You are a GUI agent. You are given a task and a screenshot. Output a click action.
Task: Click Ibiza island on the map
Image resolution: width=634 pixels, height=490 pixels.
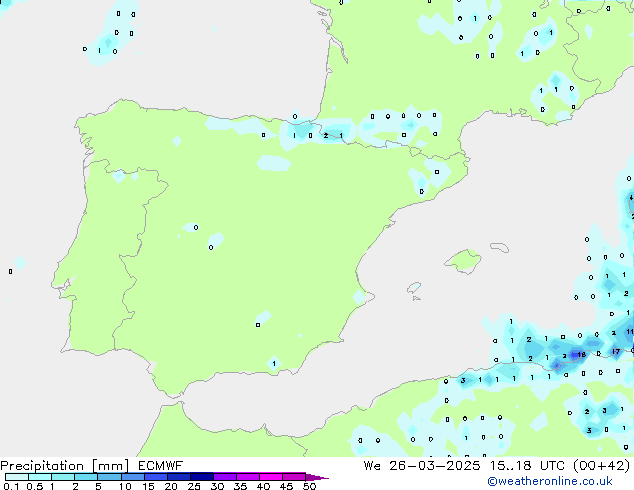point(414,288)
